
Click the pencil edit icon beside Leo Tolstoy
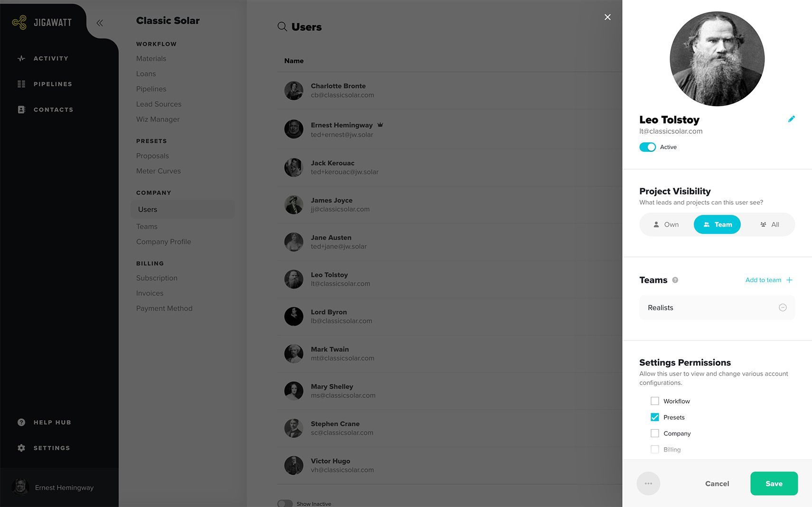pyautogui.click(x=791, y=119)
